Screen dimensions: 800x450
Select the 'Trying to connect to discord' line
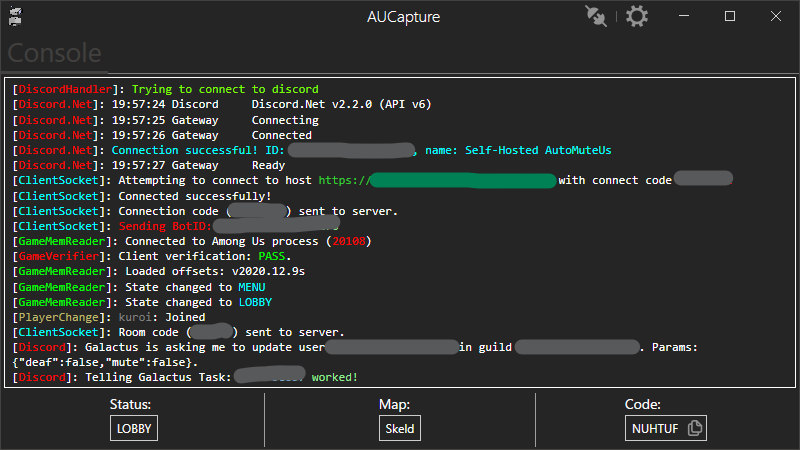(225, 90)
